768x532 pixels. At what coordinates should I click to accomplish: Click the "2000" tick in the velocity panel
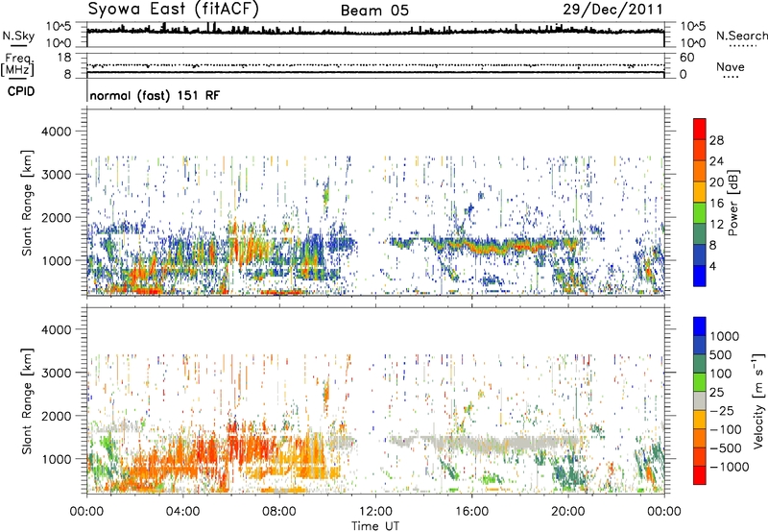click(x=56, y=416)
